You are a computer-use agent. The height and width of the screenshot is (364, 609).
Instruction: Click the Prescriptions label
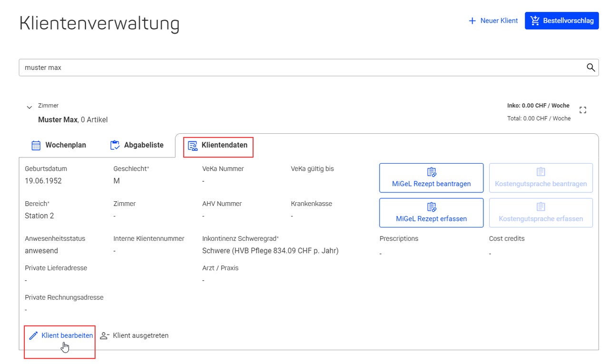point(399,238)
